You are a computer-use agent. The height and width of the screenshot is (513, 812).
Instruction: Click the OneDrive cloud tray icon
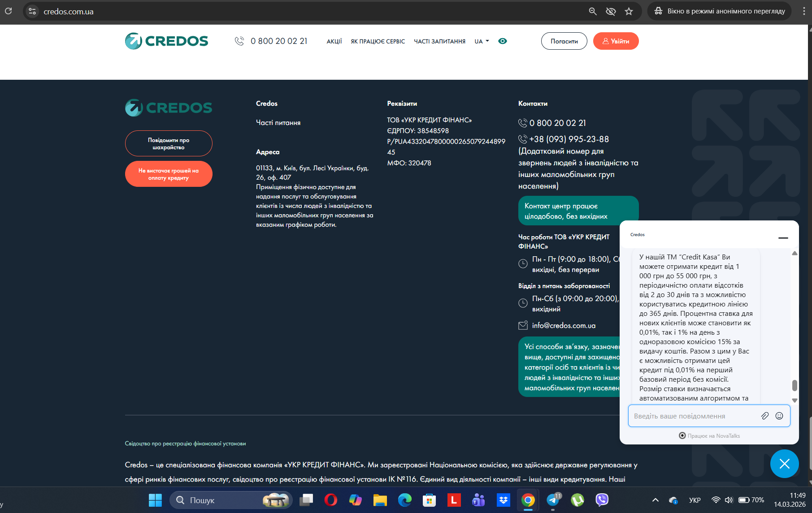tap(673, 500)
